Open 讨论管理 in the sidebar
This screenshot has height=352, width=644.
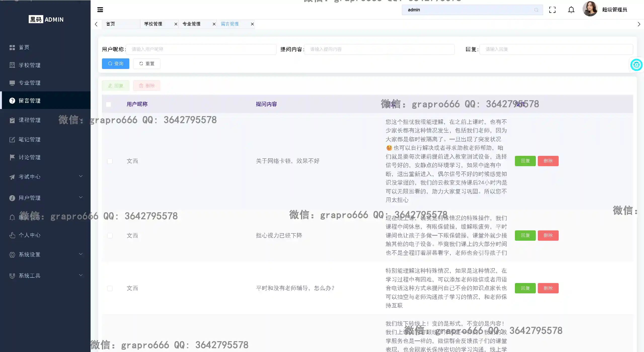[x=29, y=157]
